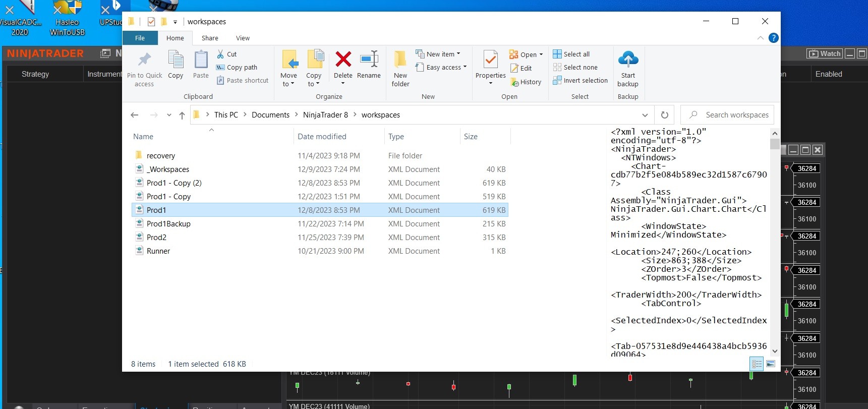
Task: Open the New item dropdown
Action: 438,54
